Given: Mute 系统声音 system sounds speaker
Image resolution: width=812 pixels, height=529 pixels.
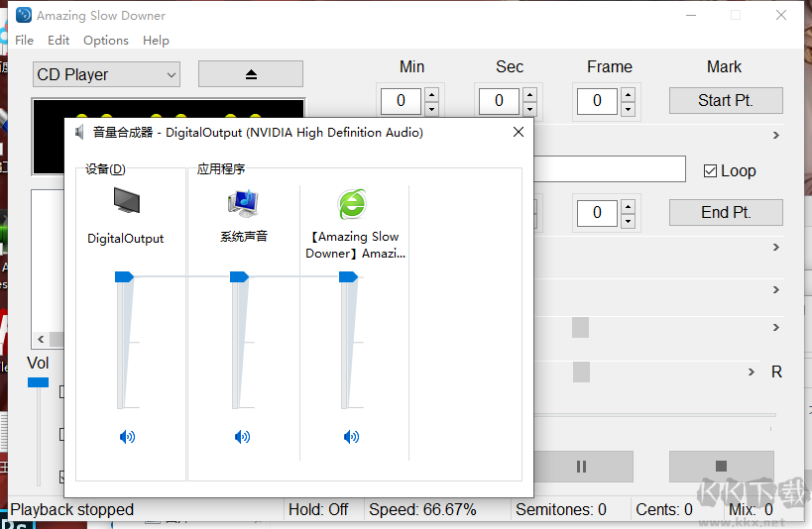Looking at the screenshot, I should coord(242,437).
